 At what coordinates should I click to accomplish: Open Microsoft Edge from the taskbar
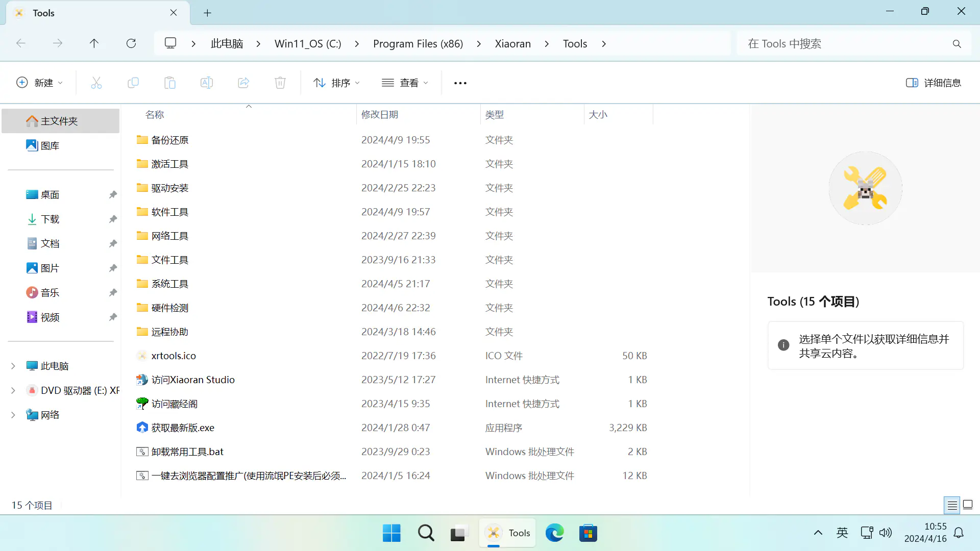554,533
